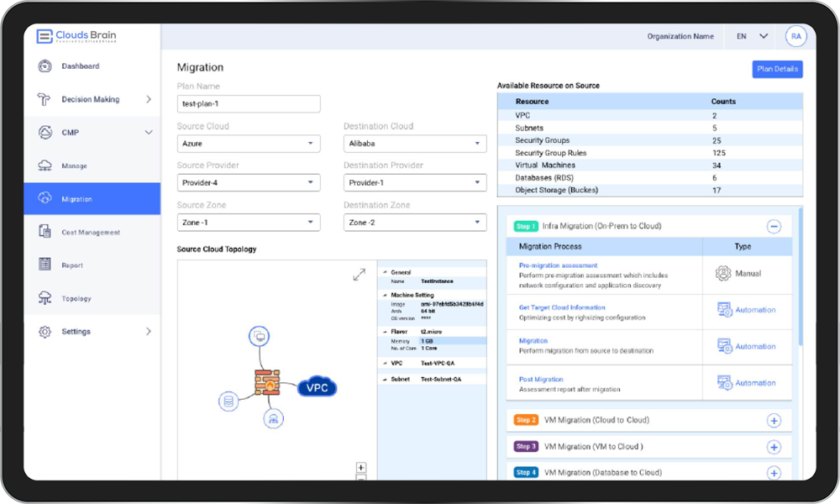This screenshot has height=504, width=840.
Task: Open Pre-migration assessment link
Action: [558, 265]
